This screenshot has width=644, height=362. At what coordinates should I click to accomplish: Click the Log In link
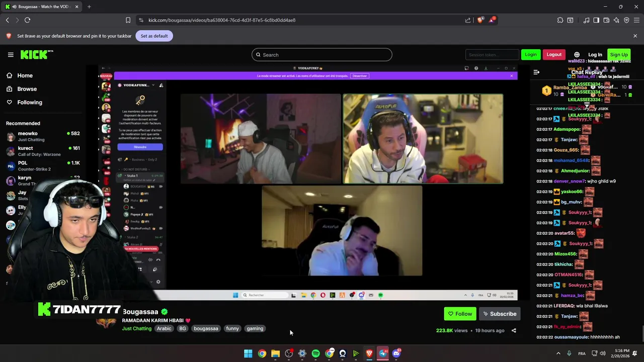tap(595, 55)
